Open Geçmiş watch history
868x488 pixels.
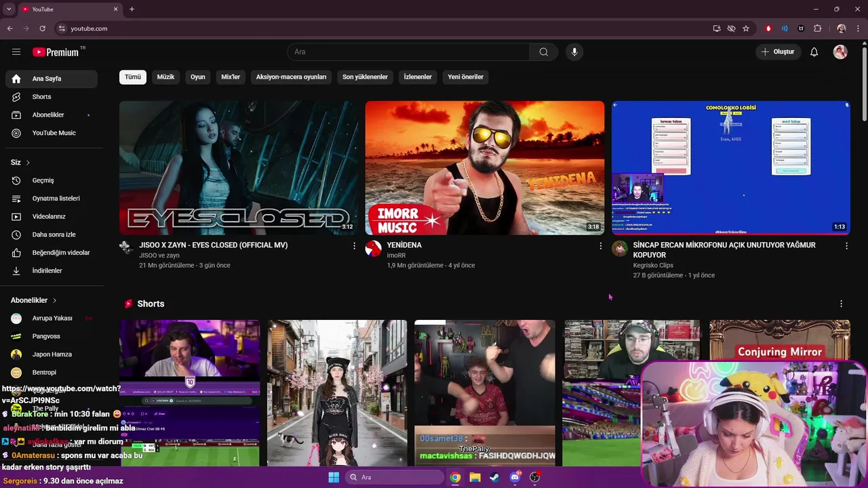(x=52, y=180)
